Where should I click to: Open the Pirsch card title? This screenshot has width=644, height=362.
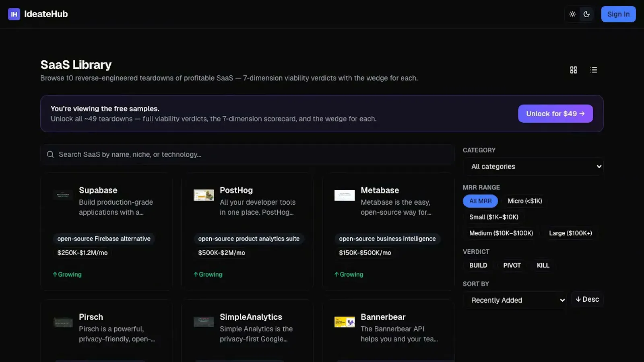[x=91, y=317]
